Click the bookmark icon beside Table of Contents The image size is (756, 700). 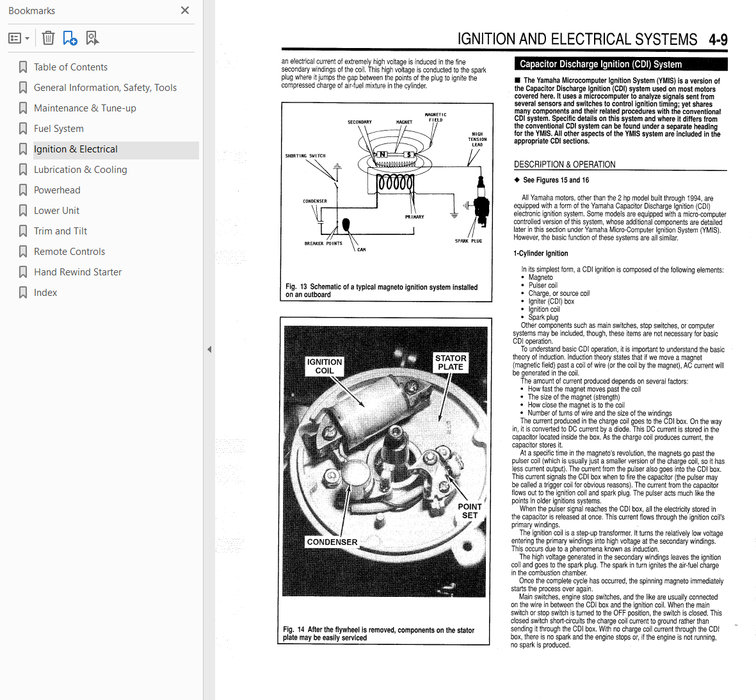(22, 67)
